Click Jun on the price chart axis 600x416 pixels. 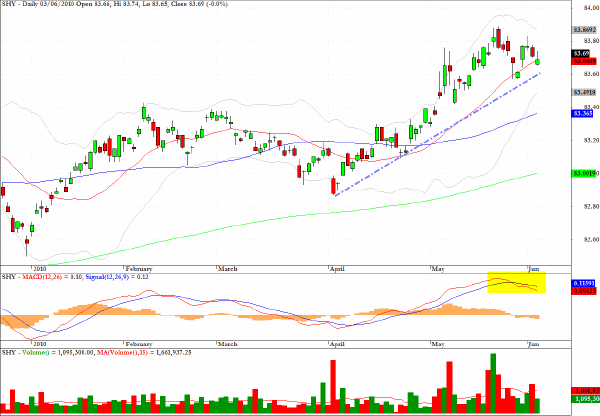(534, 269)
